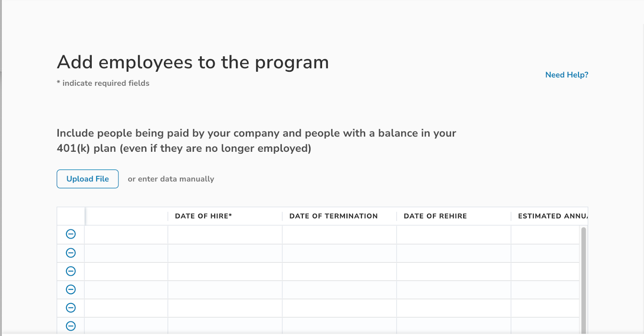644x336 pixels.
Task: Open the Need Help? link
Action: (566, 75)
